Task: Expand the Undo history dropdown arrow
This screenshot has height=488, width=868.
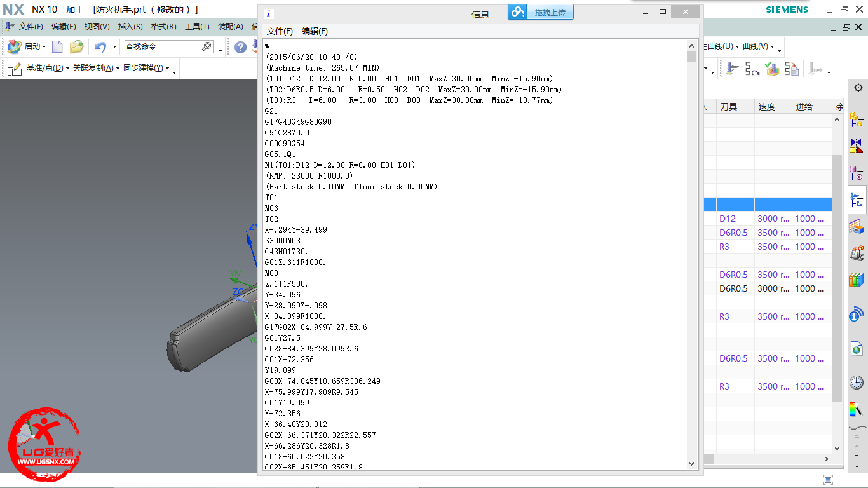Action: (x=115, y=47)
